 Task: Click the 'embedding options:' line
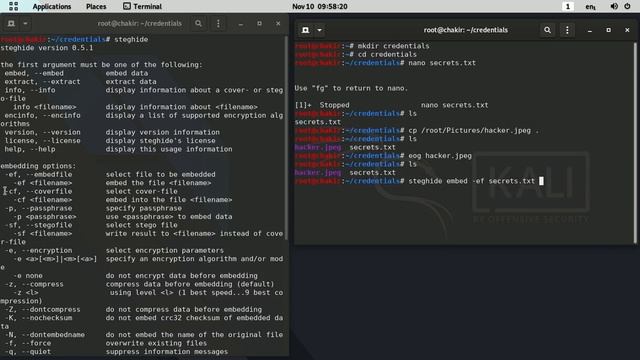[x=38, y=166]
